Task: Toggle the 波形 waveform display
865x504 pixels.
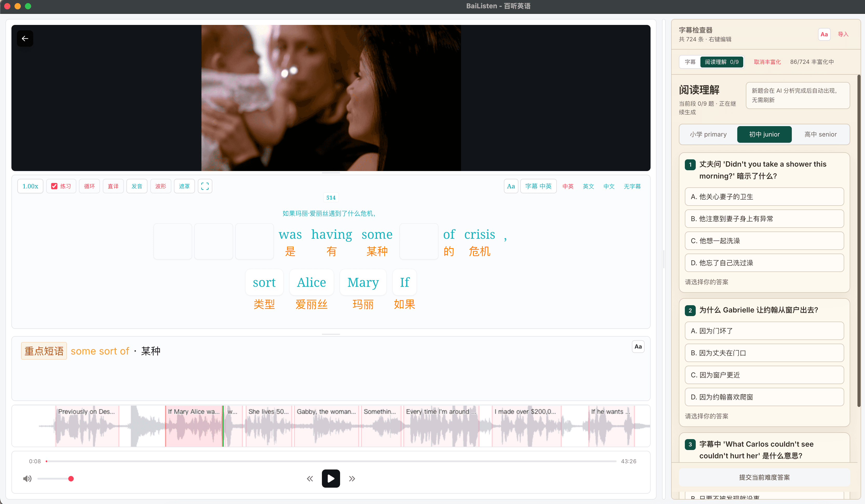Action: pyautogui.click(x=161, y=186)
